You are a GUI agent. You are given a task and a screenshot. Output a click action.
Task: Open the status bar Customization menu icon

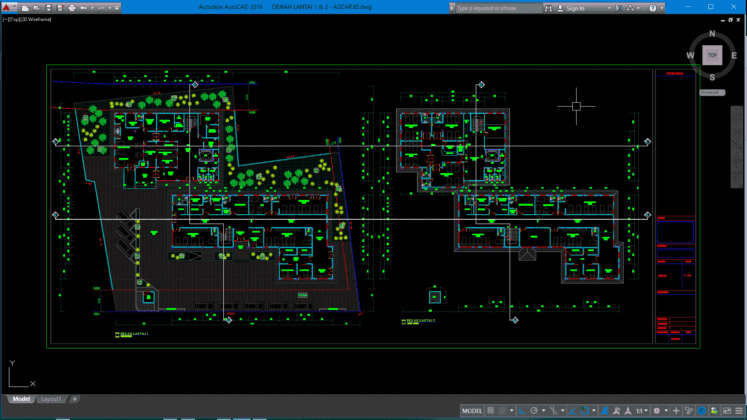pyautogui.click(x=739, y=410)
